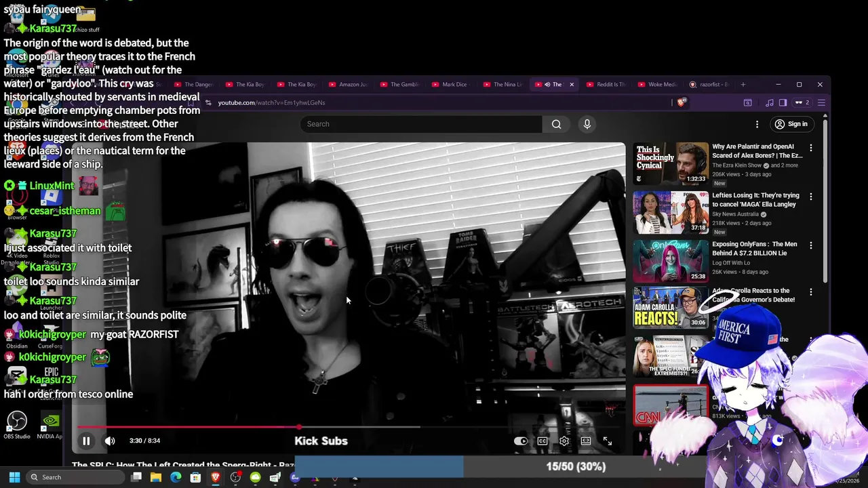The image size is (868, 488).
Task: Close the active 'The' tab
Action: click(572, 85)
